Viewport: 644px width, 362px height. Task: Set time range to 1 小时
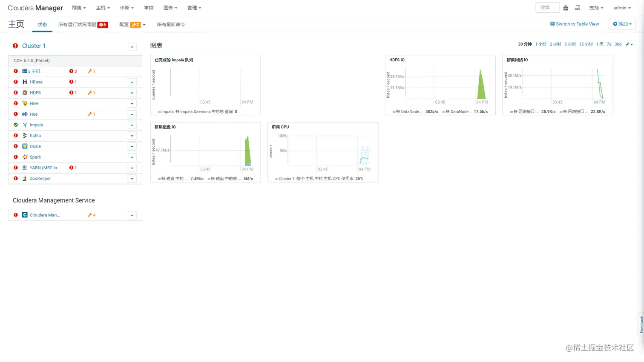[541, 44]
